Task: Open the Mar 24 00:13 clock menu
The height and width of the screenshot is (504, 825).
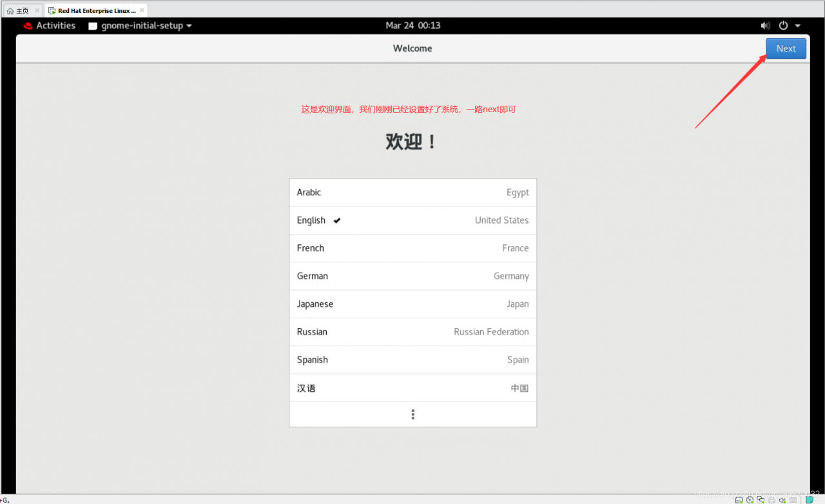Action: click(x=412, y=26)
